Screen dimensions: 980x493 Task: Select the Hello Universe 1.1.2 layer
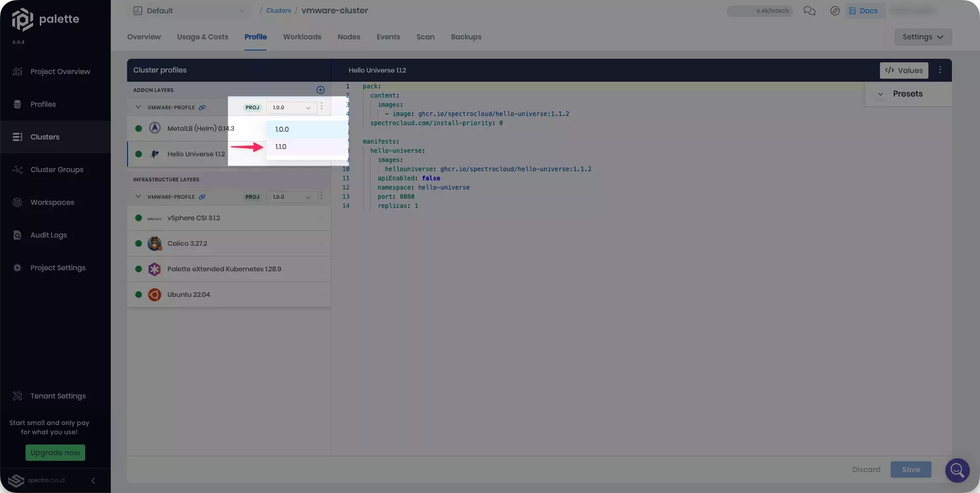coord(229,154)
